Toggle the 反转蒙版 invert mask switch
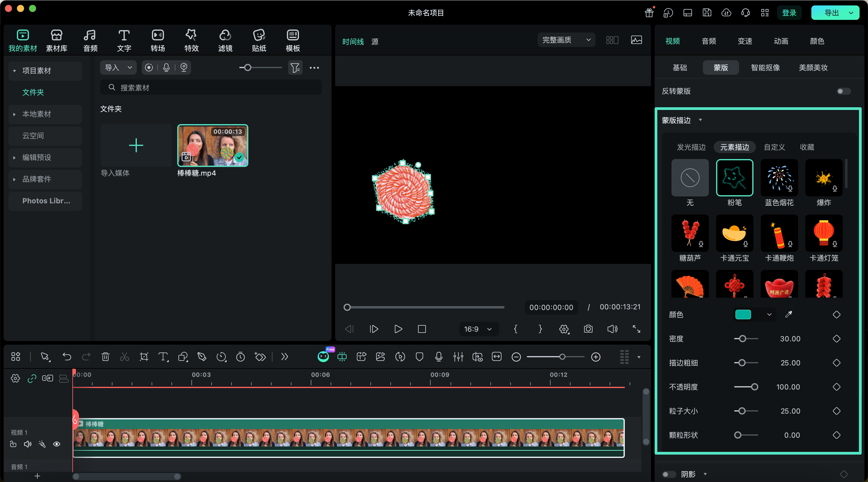Viewport: 868px width, 482px height. click(x=844, y=91)
